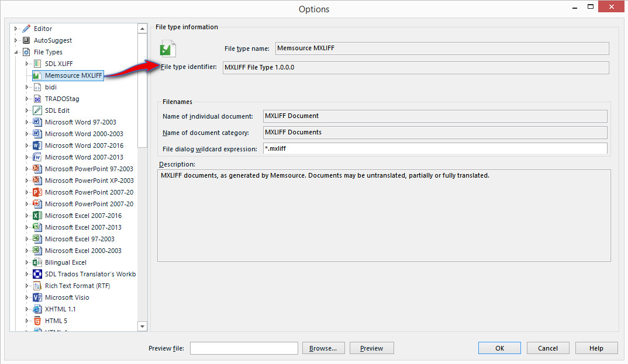The image size is (628, 364).
Task: Click inside the Preview file input box
Action: (244, 348)
